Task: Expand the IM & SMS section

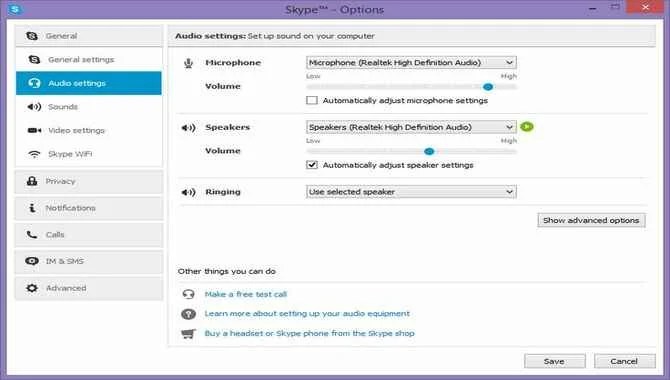Action: pyautogui.click(x=89, y=261)
